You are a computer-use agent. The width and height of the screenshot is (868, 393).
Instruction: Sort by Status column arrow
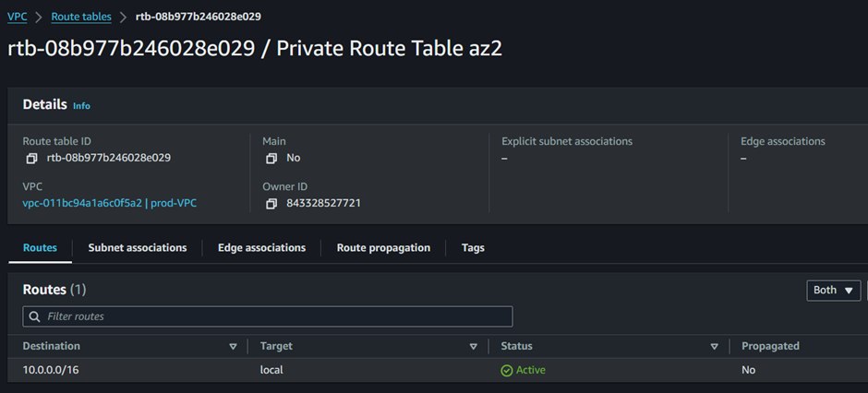tap(714, 347)
